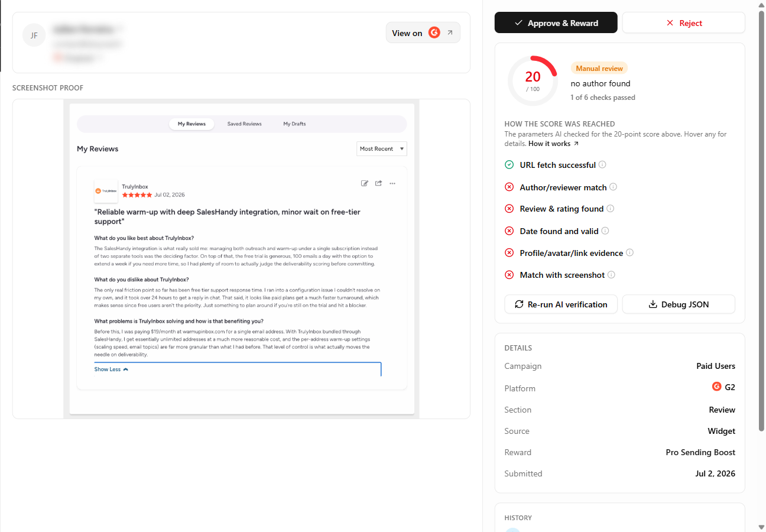Image resolution: width=766 pixels, height=532 pixels.
Task: Click the red X icon beside Review & rating found
Action: (509, 209)
